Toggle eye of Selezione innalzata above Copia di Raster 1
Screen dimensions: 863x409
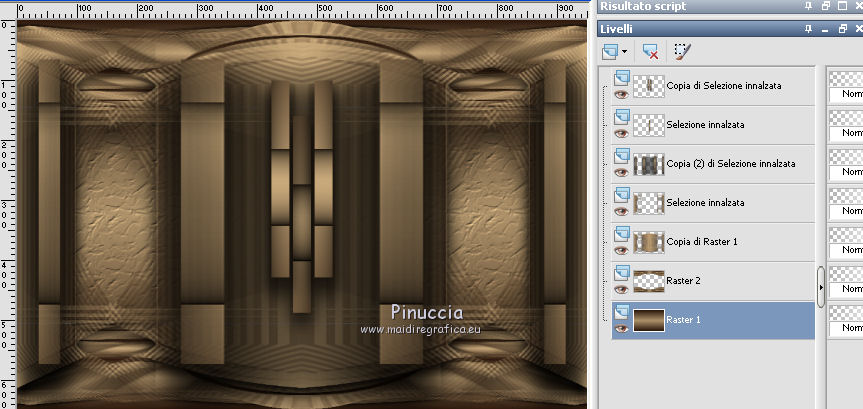click(621, 211)
